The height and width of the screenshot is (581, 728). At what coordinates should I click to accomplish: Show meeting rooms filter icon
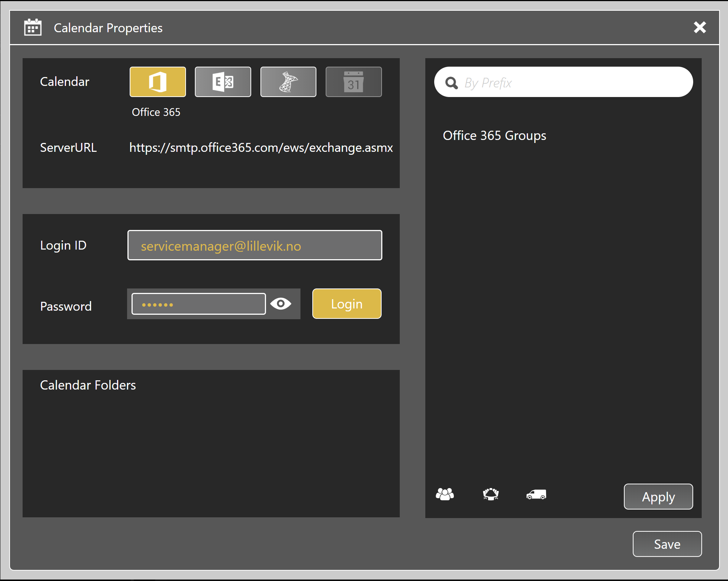point(491,494)
